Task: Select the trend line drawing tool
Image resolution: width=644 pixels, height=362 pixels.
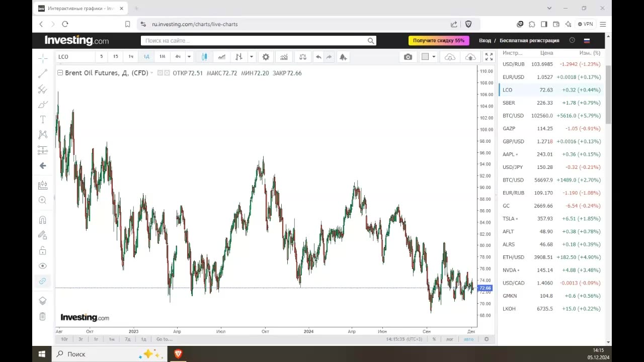Action: tap(43, 74)
